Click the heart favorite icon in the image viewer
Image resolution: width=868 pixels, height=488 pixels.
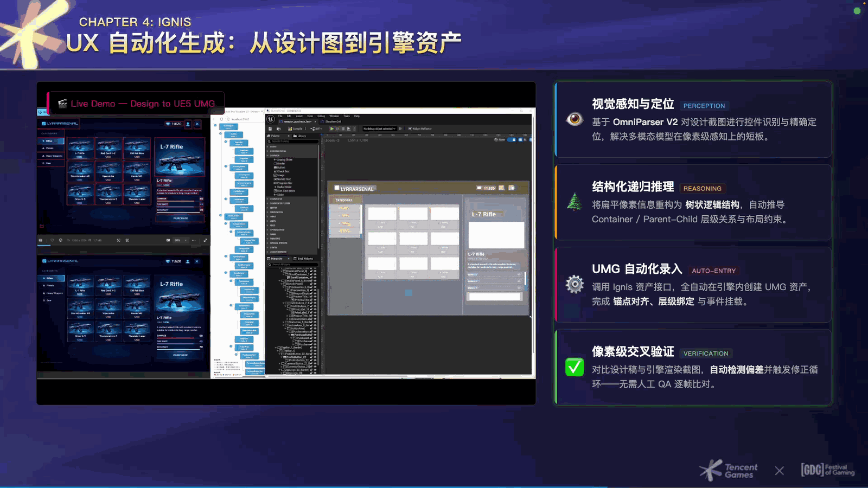click(x=52, y=240)
